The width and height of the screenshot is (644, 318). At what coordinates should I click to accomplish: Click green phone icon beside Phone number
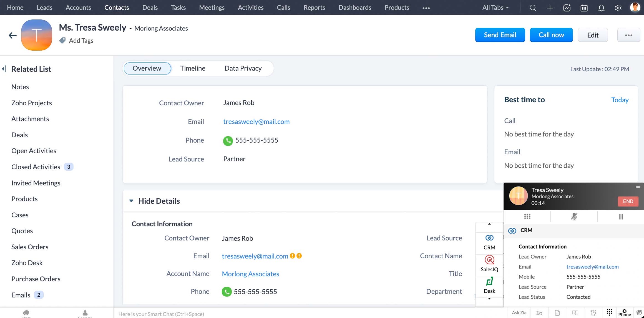[x=228, y=141]
